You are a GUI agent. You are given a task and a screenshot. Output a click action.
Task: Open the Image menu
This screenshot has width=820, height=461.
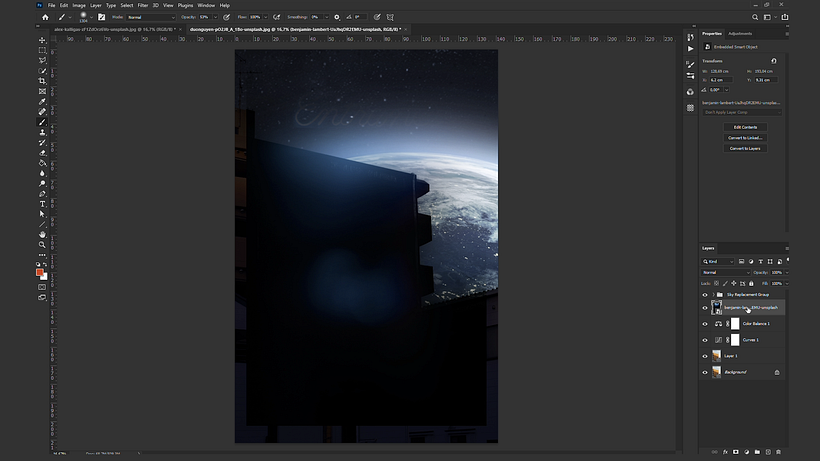pos(79,5)
